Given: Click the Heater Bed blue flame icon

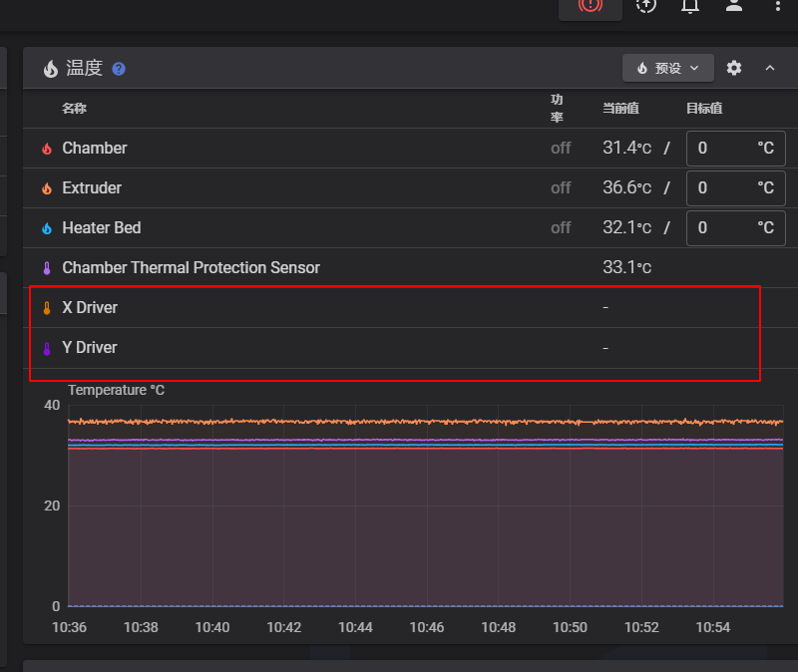Looking at the screenshot, I should [47, 228].
